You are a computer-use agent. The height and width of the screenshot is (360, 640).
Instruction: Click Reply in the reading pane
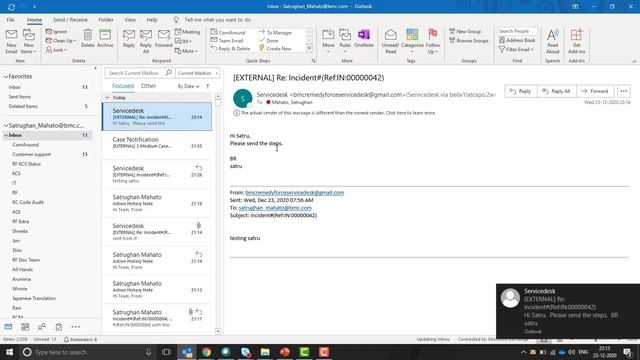(520, 91)
